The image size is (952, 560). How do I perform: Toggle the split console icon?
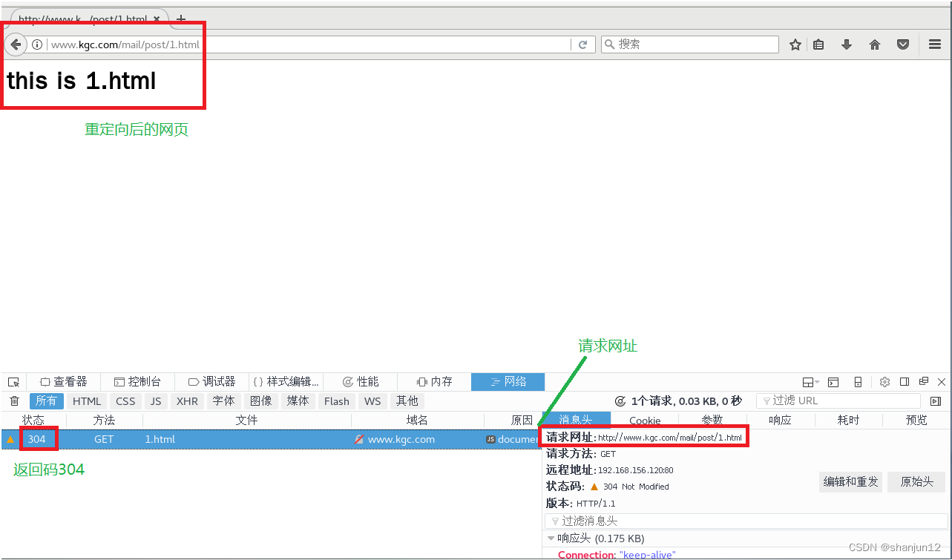pos(833,382)
